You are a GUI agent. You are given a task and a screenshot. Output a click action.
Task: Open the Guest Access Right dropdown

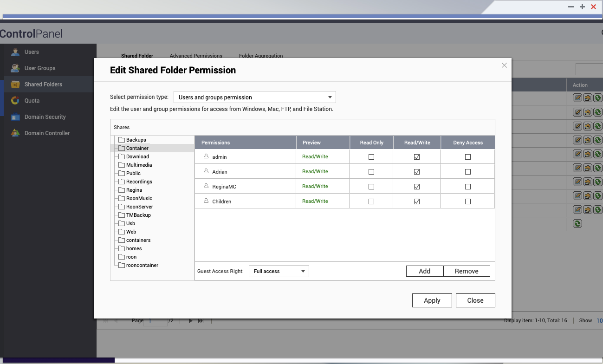coord(279,271)
